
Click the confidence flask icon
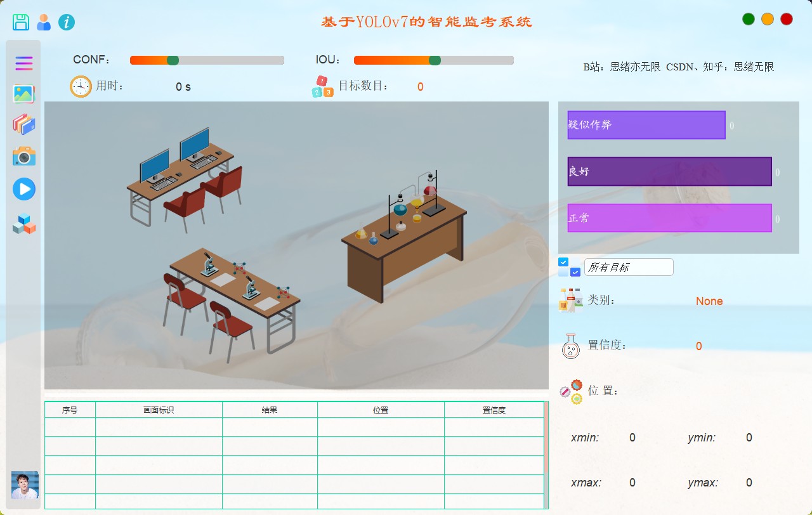[x=571, y=346]
